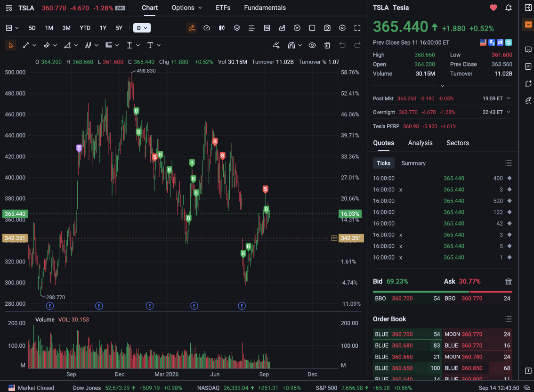
Task: Open the news sidebar icon
Action: point(528,66)
